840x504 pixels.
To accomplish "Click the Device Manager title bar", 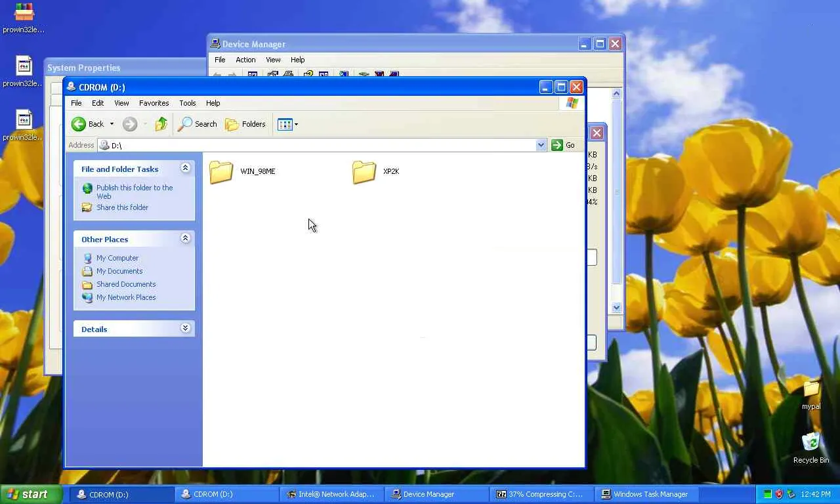I will 415,44.
